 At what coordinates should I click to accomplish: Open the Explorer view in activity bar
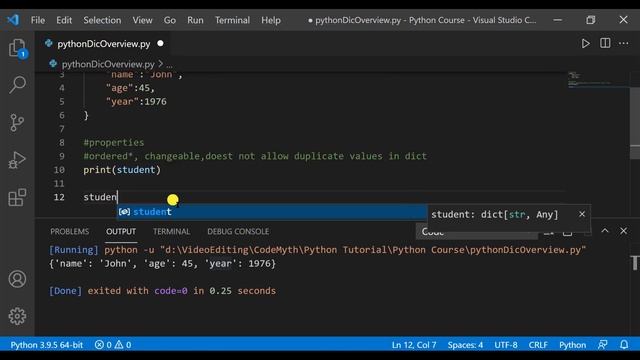tap(18, 49)
